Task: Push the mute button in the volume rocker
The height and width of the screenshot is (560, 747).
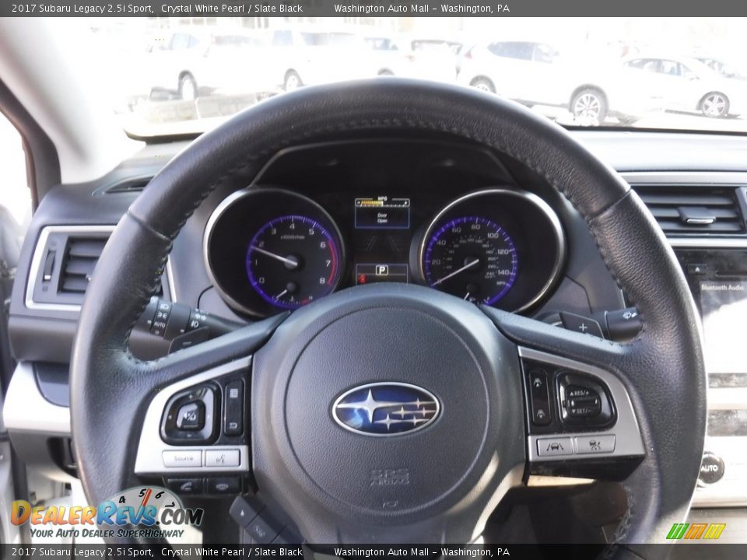Action: click(x=190, y=417)
